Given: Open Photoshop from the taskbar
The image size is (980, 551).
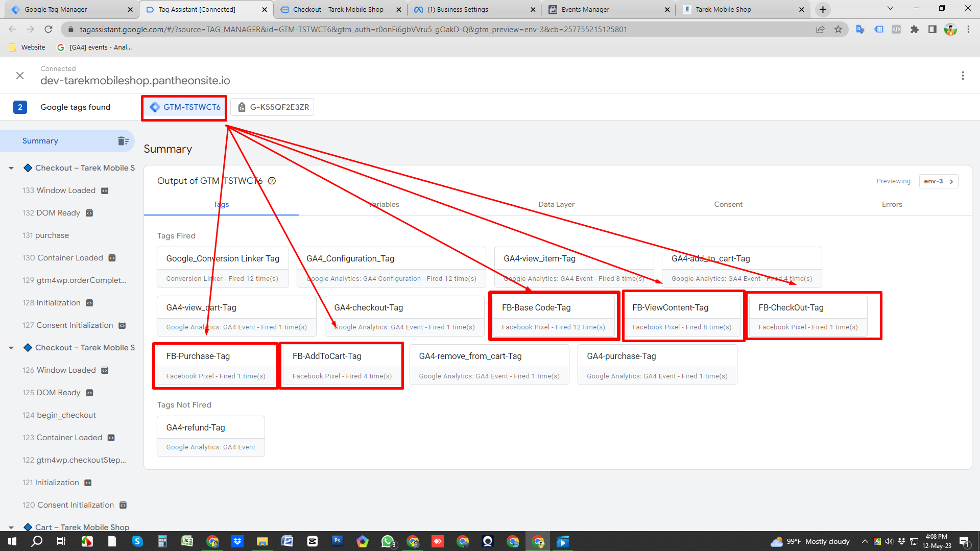Looking at the screenshot, I should [x=338, y=541].
